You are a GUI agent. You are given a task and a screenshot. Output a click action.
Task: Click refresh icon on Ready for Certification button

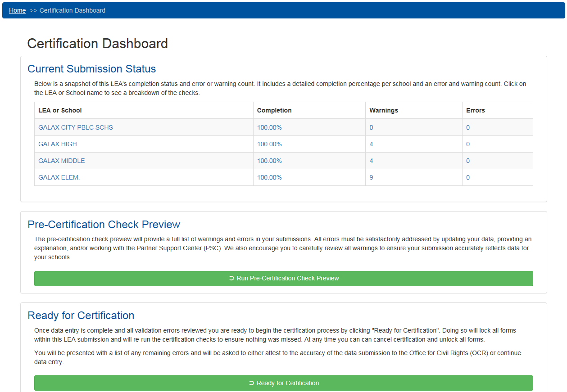click(251, 383)
